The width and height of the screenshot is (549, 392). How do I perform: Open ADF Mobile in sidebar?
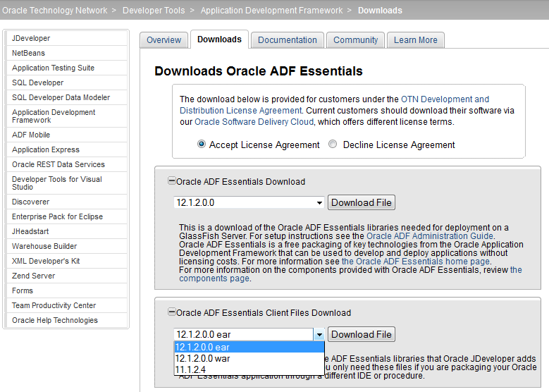67,135
